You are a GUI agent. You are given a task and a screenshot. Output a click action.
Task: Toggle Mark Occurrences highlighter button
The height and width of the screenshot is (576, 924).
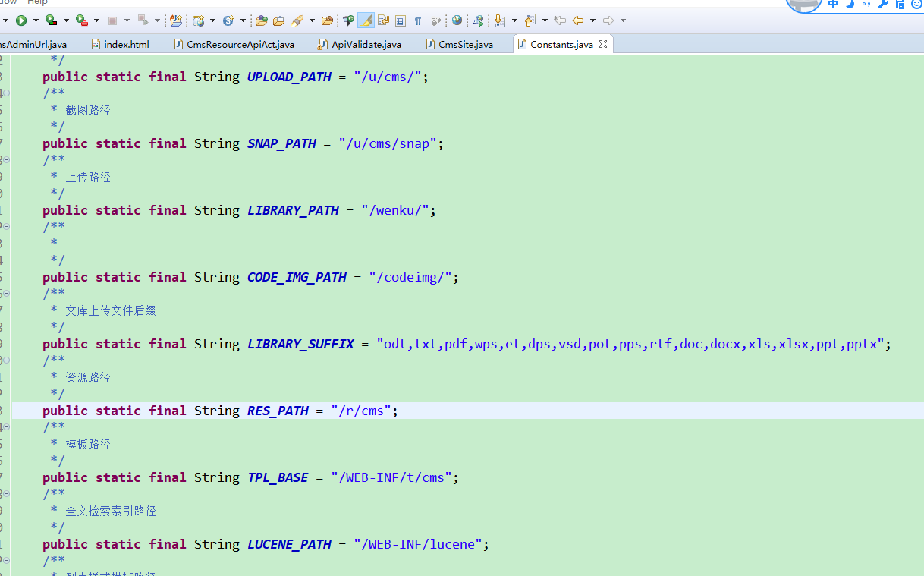tap(366, 20)
